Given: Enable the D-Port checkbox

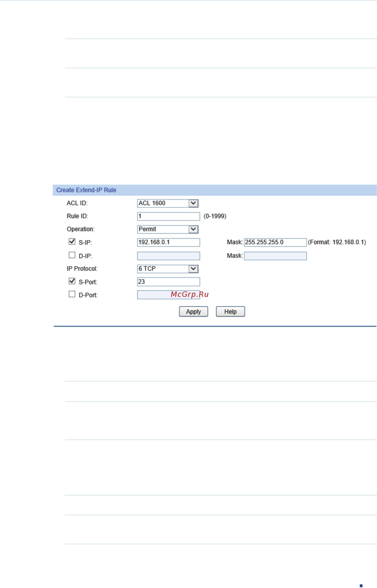Looking at the screenshot, I should tap(72, 294).
